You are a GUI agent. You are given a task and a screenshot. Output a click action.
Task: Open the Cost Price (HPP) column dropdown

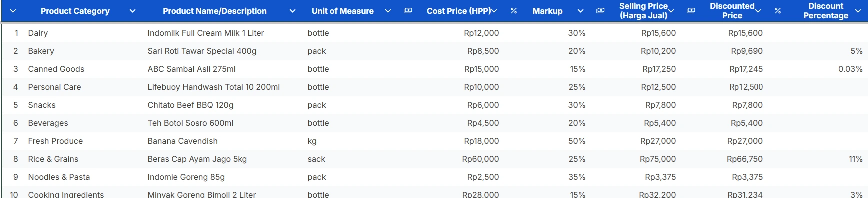pyautogui.click(x=494, y=11)
